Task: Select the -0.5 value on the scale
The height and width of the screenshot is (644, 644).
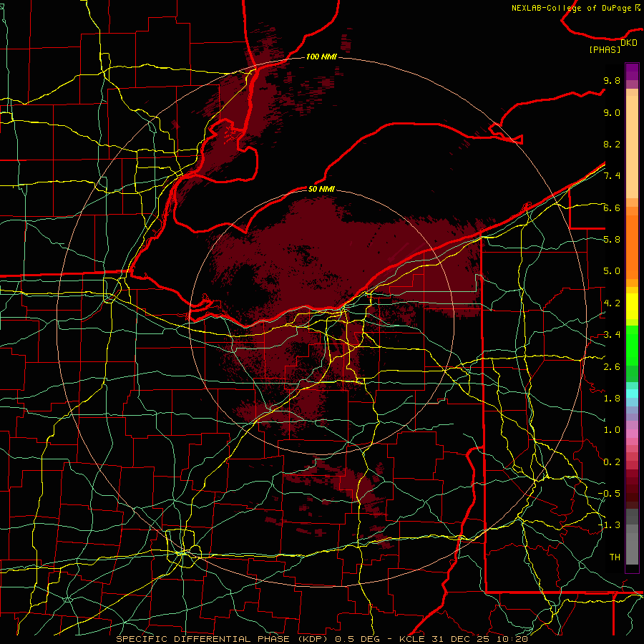Action: coord(609,494)
